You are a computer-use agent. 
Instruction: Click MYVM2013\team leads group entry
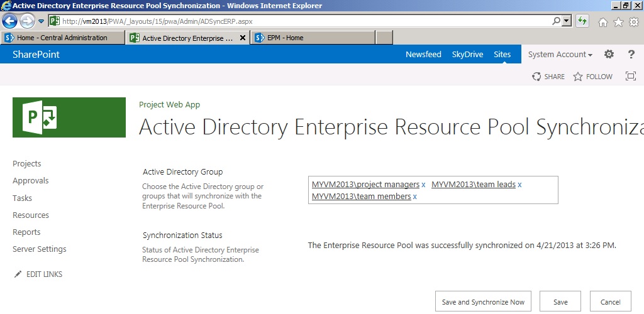(x=473, y=185)
